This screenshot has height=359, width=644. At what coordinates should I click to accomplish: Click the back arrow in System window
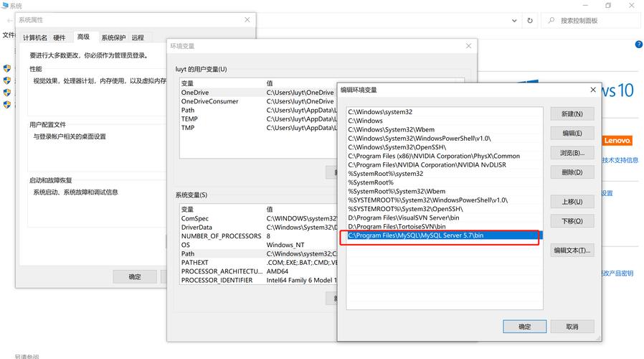click(9, 20)
